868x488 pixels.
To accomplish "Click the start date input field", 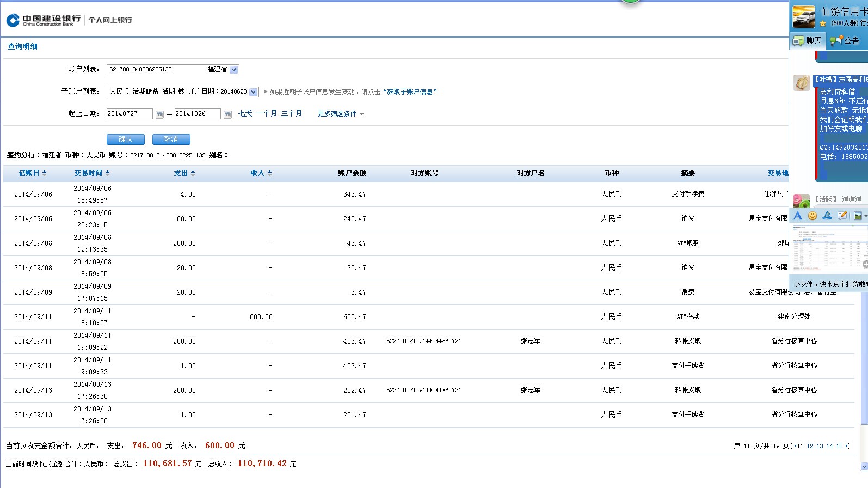I will [130, 114].
